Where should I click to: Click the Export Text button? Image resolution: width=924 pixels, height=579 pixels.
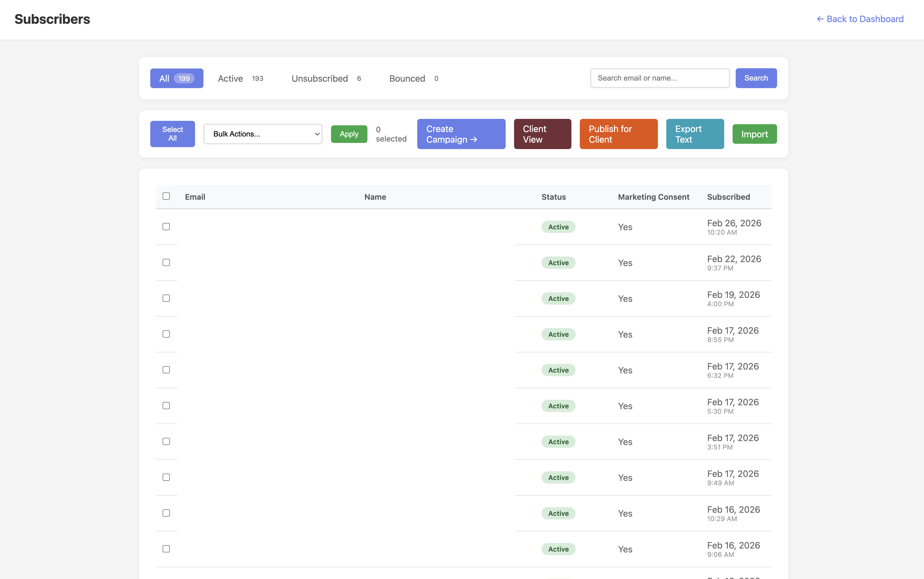tap(694, 134)
